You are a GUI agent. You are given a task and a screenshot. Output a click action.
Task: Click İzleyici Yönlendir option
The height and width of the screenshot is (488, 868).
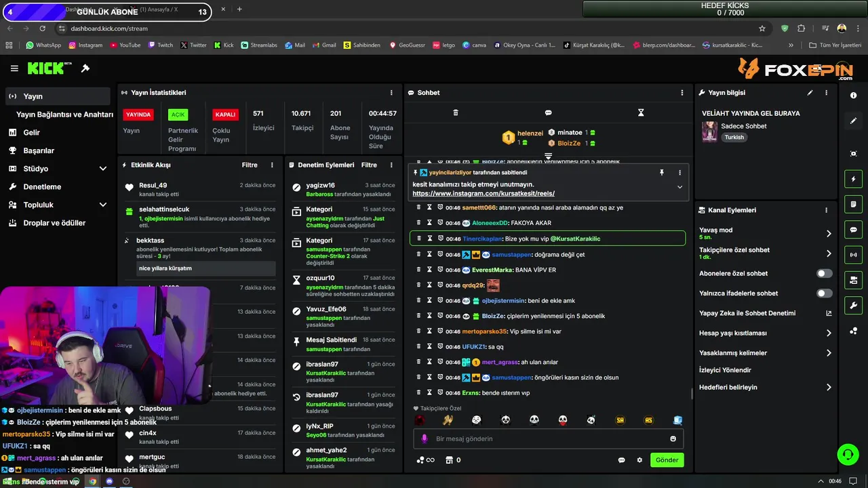pyautogui.click(x=725, y=370)
